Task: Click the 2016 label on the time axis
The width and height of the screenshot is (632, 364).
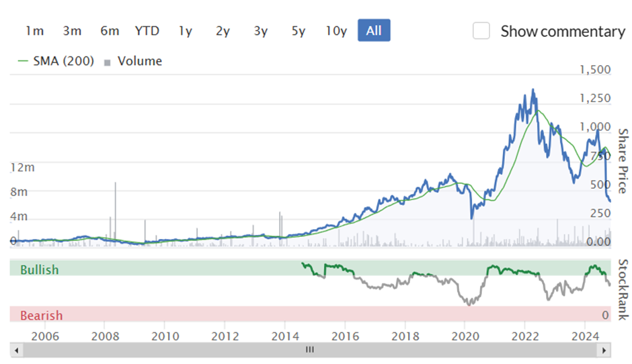Action: click(345, 336)
